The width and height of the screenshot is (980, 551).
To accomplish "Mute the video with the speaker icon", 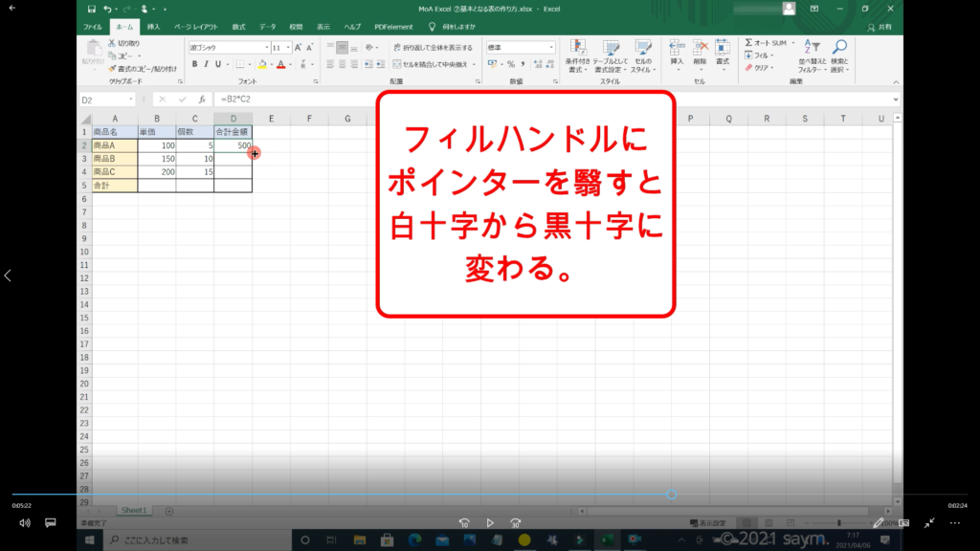I will pos(25,523).
